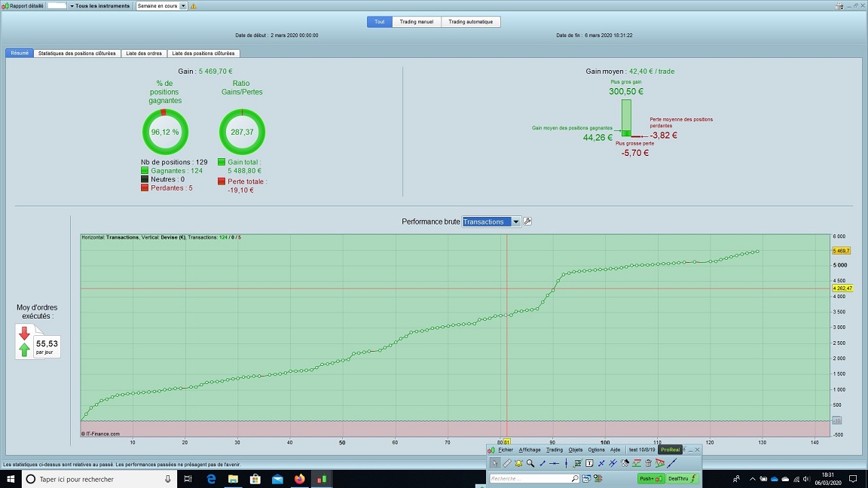The width and height of the screenshot is (868, 488).
Task: Open the Fichier menu
Action: coord(506,450)
